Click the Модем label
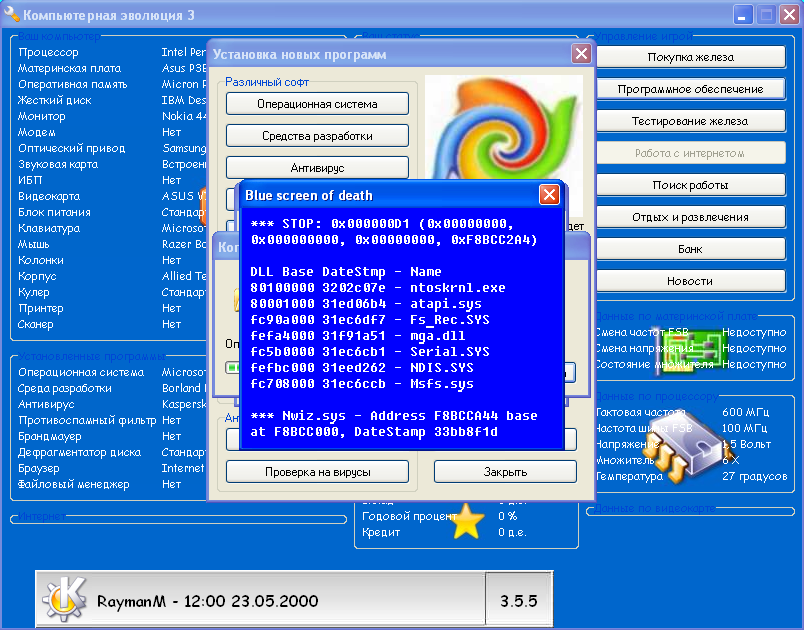Image resolution: width=804 pixels, height=630 pixels. click(36, 132)
